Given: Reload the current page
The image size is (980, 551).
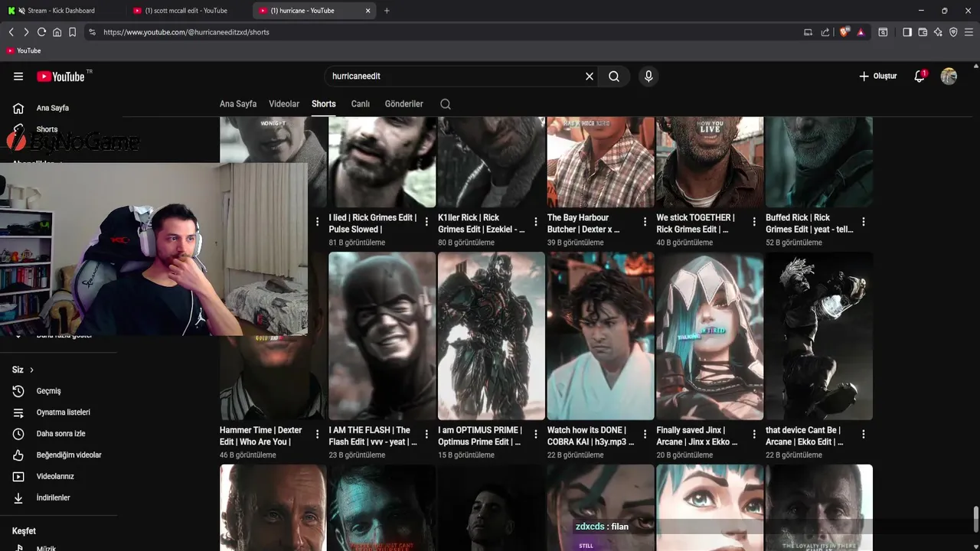Looking at the screenshot, I should (x=41, y=32).
